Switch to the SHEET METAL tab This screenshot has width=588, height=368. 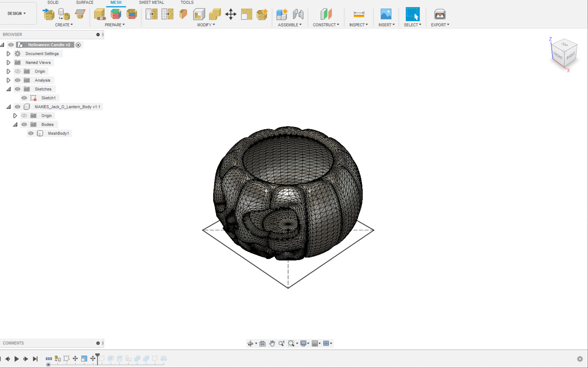click(151, 2)
